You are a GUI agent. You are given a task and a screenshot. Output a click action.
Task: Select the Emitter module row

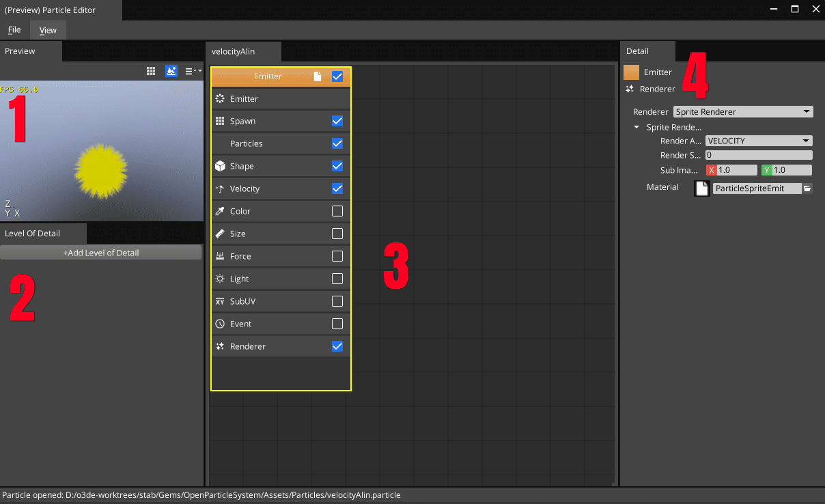[281, 99]
